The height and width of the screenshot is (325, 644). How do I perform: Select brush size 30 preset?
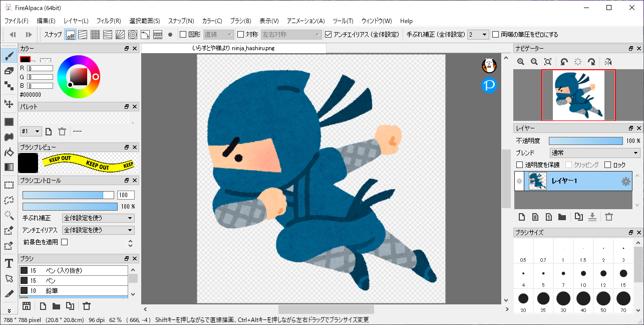563,298
